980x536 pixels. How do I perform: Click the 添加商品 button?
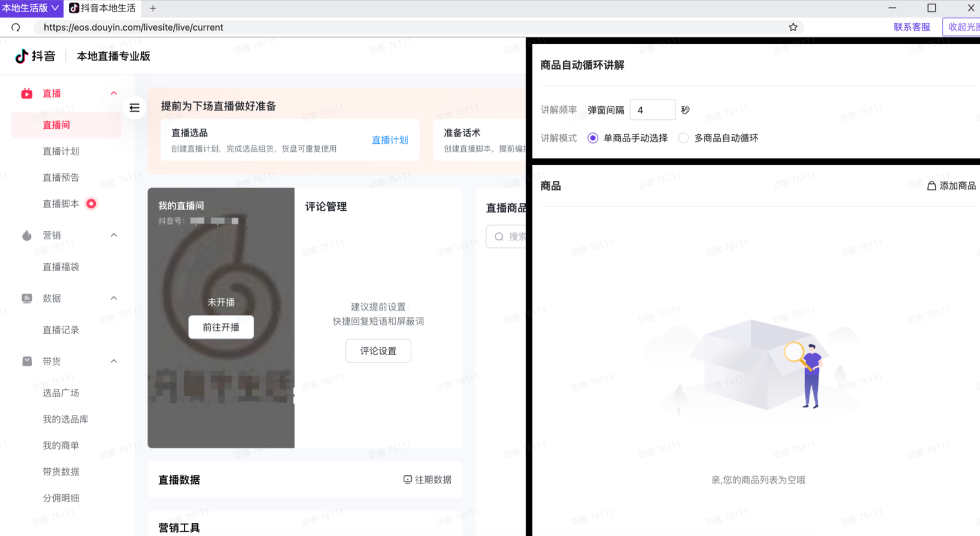click(x=952, y=186)
